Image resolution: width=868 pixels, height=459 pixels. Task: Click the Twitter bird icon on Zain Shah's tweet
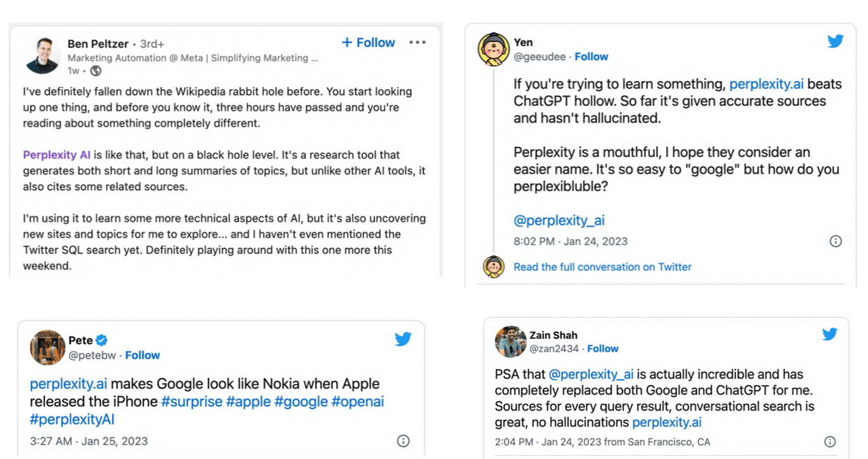pyautogui.click(x=829, y=333)
